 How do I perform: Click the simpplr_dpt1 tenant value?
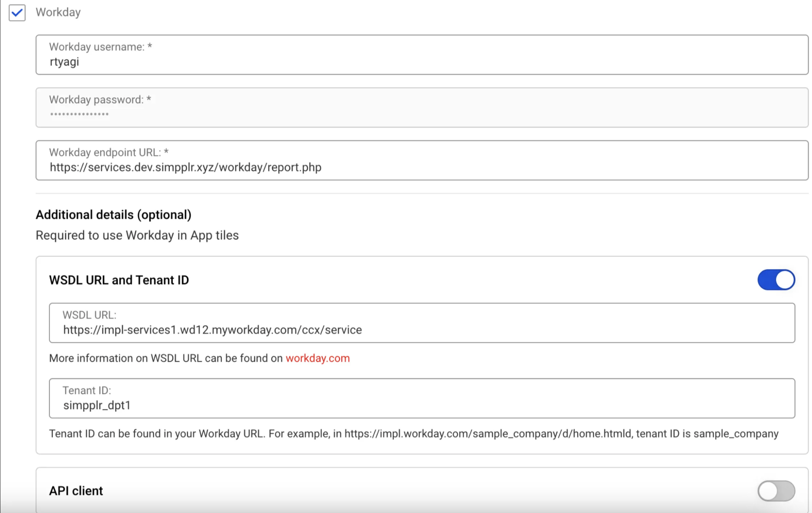pyautogui.click(x=96, y=405)
